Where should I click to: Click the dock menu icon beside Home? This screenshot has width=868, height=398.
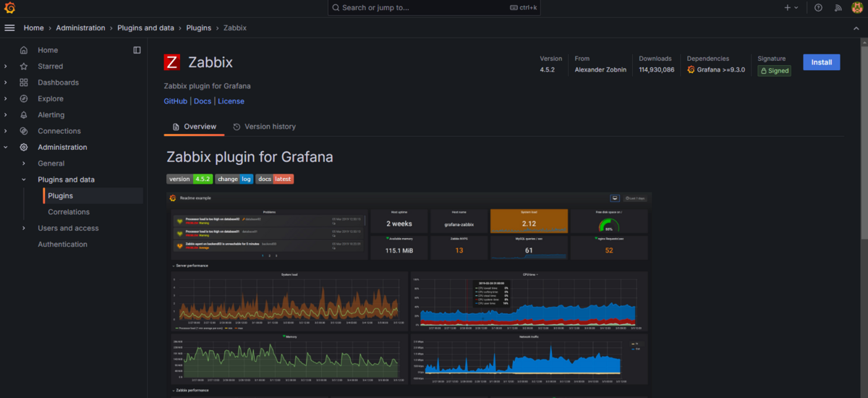point(137,50)
